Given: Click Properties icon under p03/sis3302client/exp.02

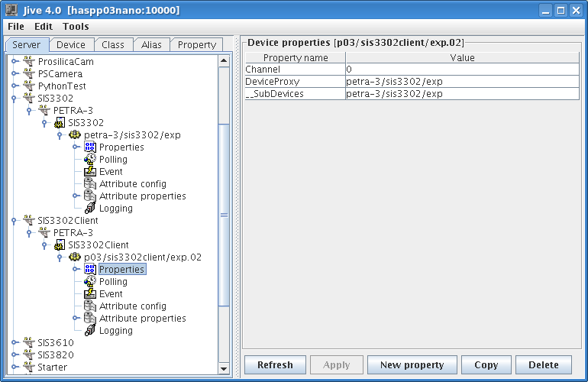Looking at the screenshot, I should pos(90,269).
